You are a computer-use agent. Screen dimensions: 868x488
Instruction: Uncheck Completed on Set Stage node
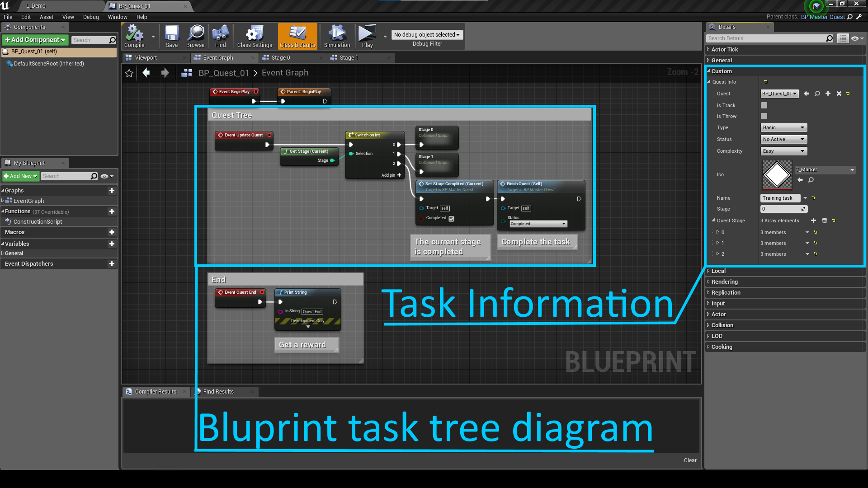coord(451,219)
